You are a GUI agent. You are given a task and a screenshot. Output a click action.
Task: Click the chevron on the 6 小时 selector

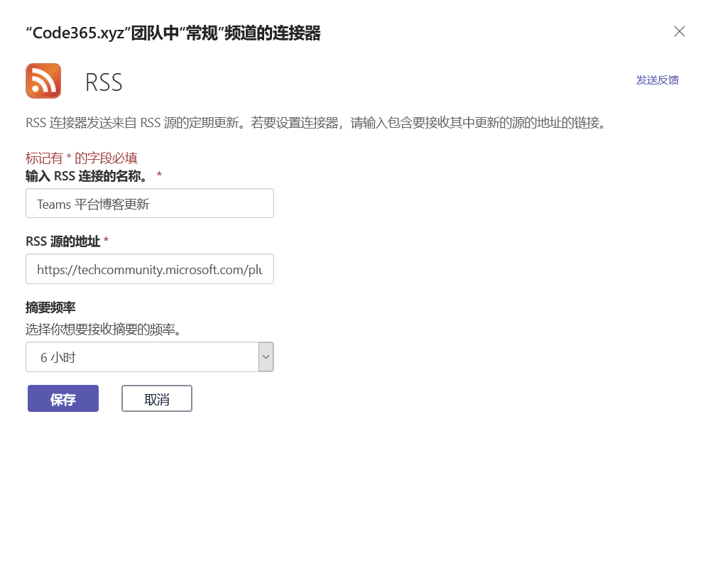tap(266, 356)
